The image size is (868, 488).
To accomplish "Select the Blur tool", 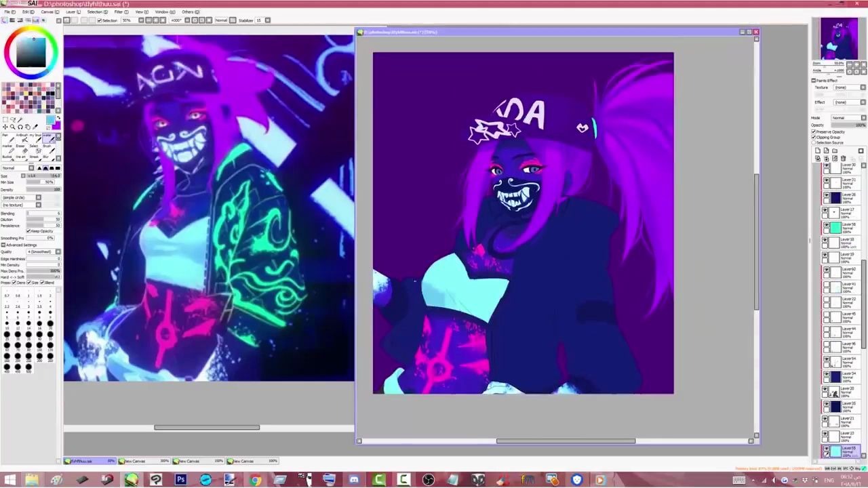I will pos(49,158).
